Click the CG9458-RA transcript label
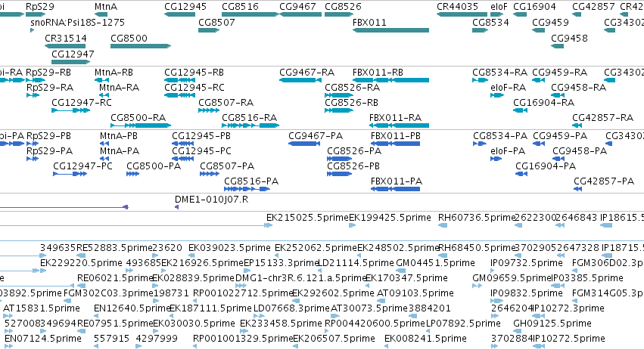Viewport: 644px width, 350px height. 579,88
